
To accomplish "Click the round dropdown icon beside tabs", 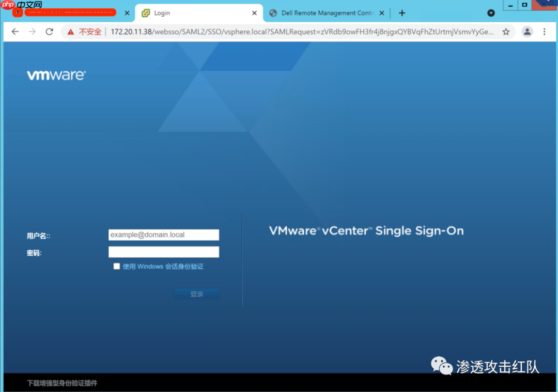I will [x=491, y=13].
